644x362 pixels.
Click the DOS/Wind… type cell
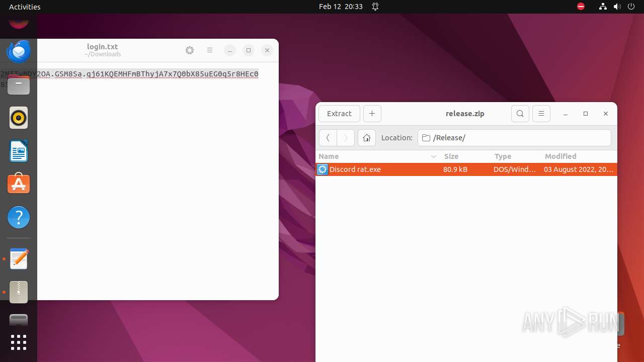[515, 169]
